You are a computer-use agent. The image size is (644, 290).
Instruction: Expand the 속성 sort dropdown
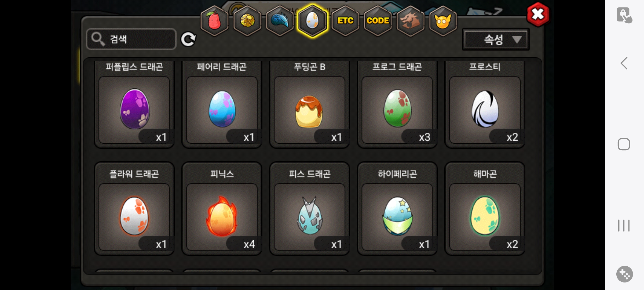(496, 39)
